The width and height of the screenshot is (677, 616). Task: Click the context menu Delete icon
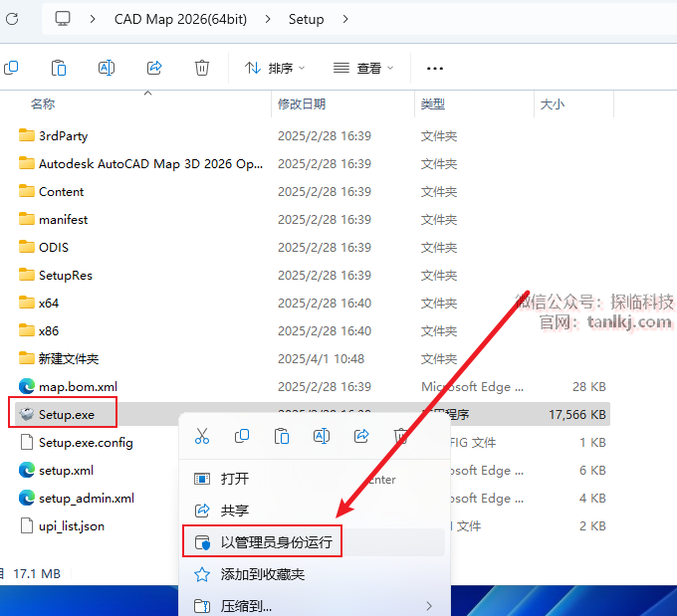tap(400, 436)
